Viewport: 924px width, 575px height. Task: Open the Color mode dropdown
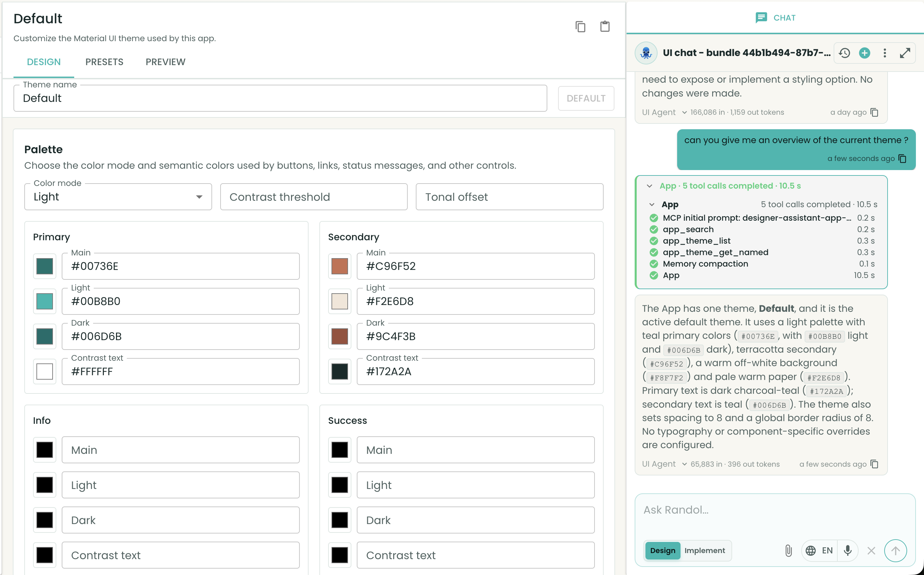tap(118, 197)
